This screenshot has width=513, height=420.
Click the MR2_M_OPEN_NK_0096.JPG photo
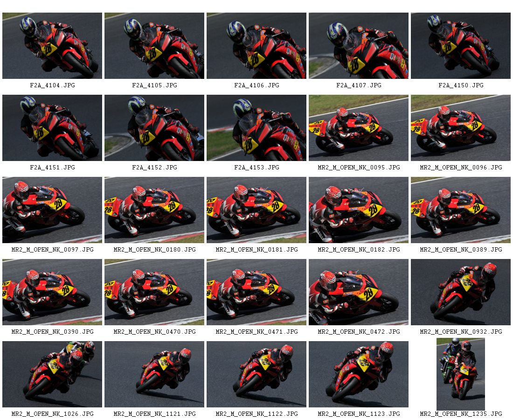(461, 128)
